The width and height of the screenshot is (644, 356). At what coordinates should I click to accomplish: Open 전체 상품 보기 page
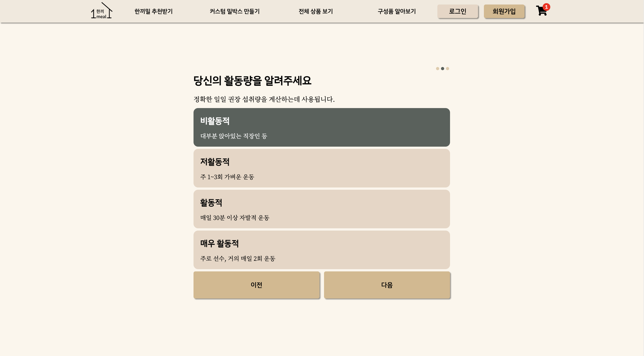tap(315, 11)
